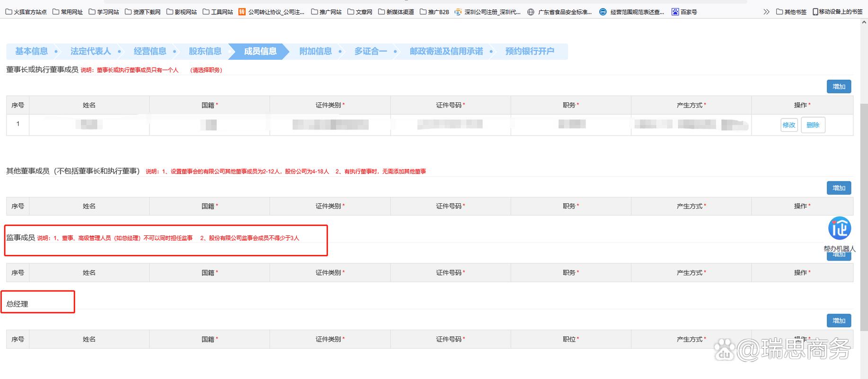Click the 总经理 section heading
The height and width of the screenshot is (379, 868).
17,304
